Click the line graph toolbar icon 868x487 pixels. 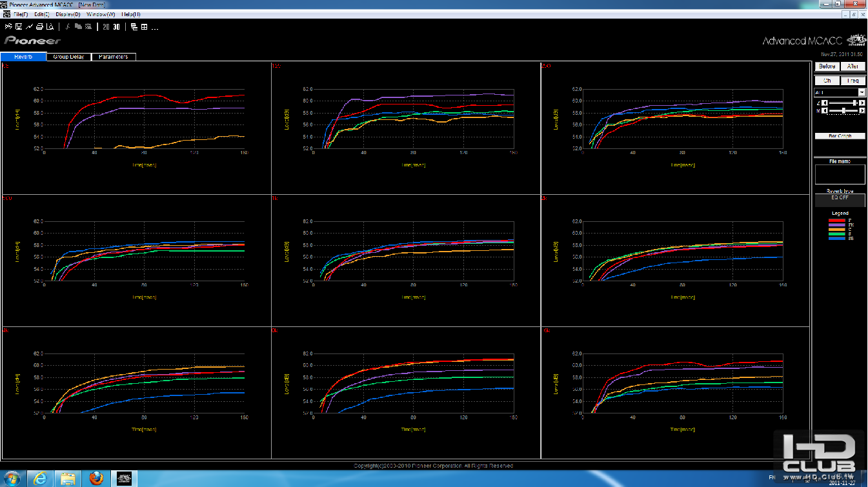pyautogui.click(x=29, y=27)
